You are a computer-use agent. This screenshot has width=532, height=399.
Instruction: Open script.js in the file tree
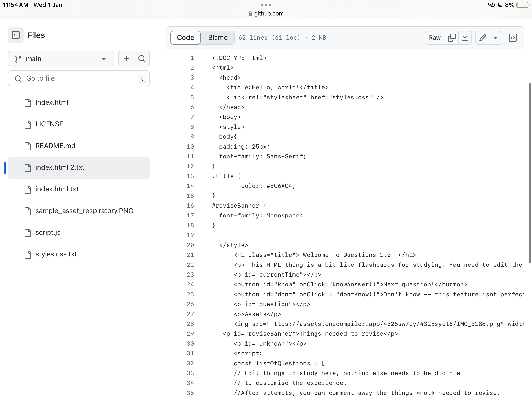[79, 233]
